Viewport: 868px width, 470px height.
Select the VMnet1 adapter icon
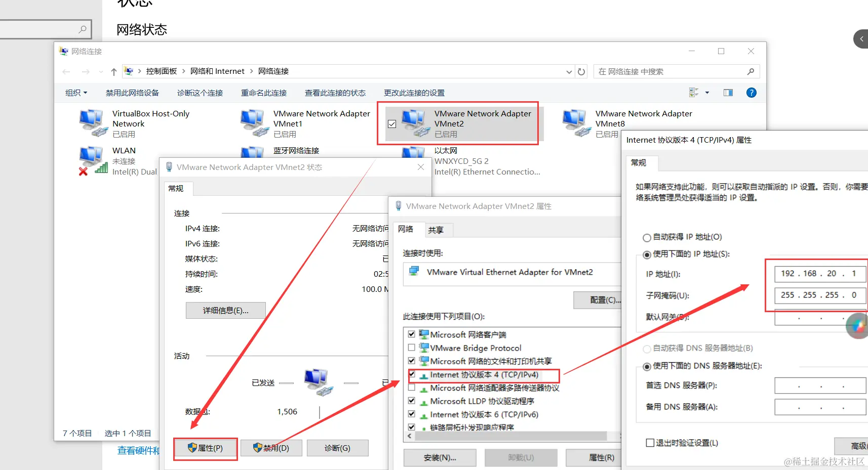click(254, 123)
